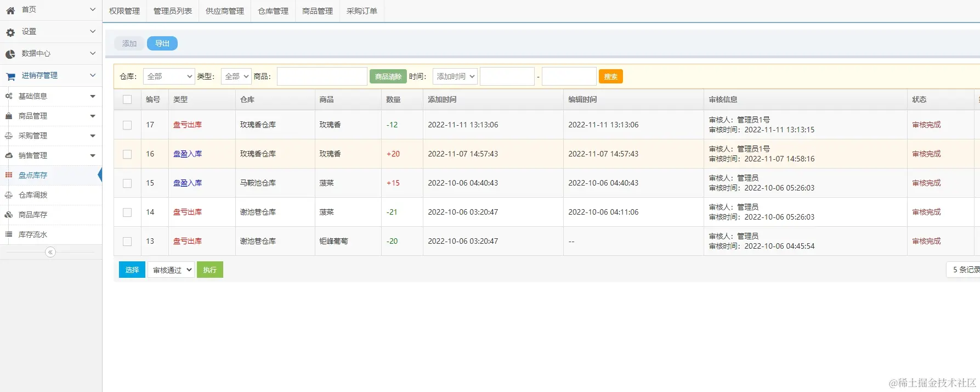Expand the 数据中心 menu chevron
Viewport: 980px width, 392px height.
[93, 53]
